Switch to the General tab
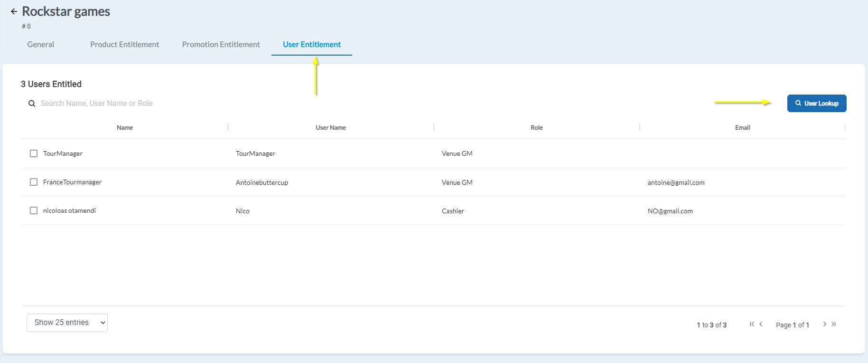868x363 pixels. tap(41, 45)
